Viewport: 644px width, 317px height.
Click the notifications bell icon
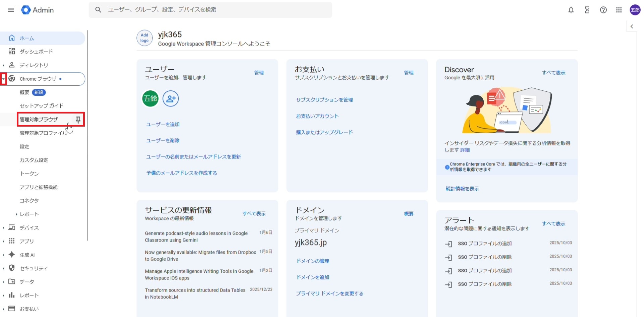point(571,10)
